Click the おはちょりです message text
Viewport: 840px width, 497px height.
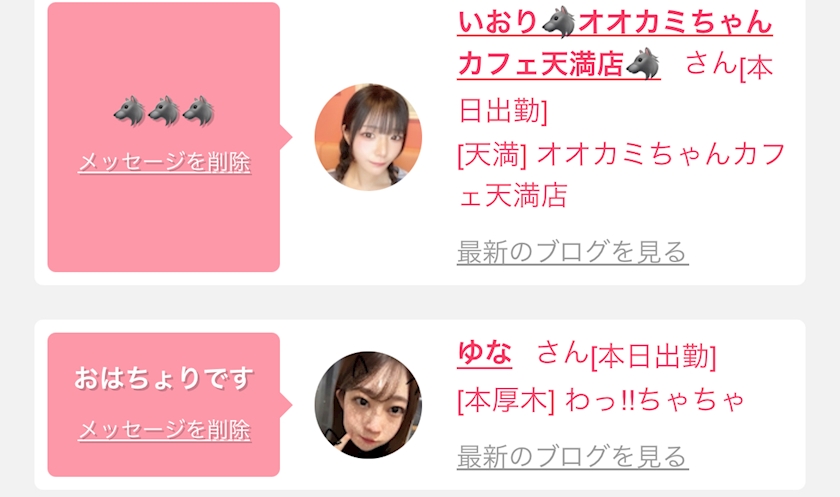[x=164, y=379]
